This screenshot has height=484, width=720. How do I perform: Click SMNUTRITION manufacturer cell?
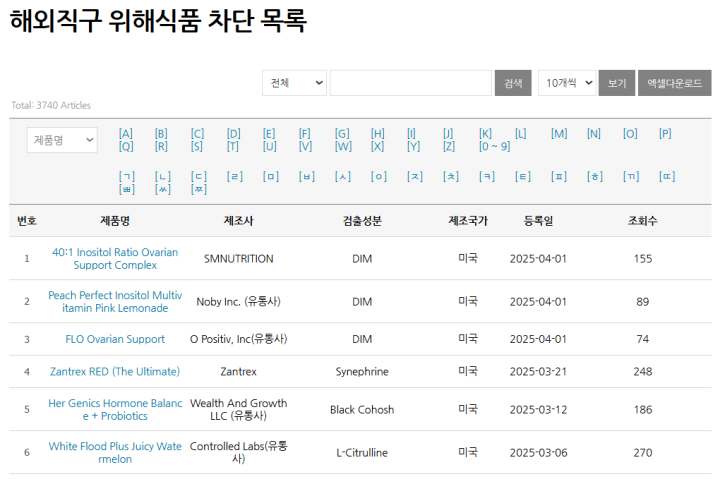click(x=238, y=259)
